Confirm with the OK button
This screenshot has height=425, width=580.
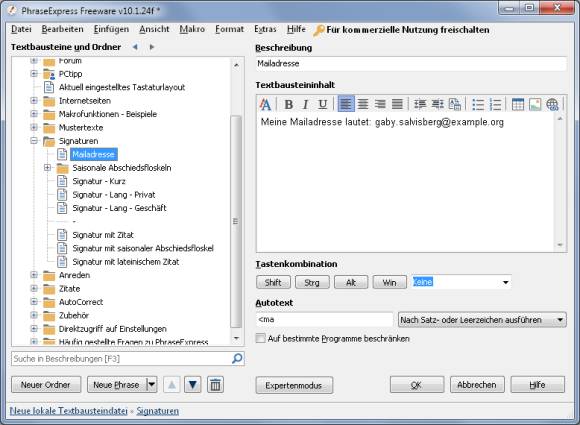pos(417,385)
